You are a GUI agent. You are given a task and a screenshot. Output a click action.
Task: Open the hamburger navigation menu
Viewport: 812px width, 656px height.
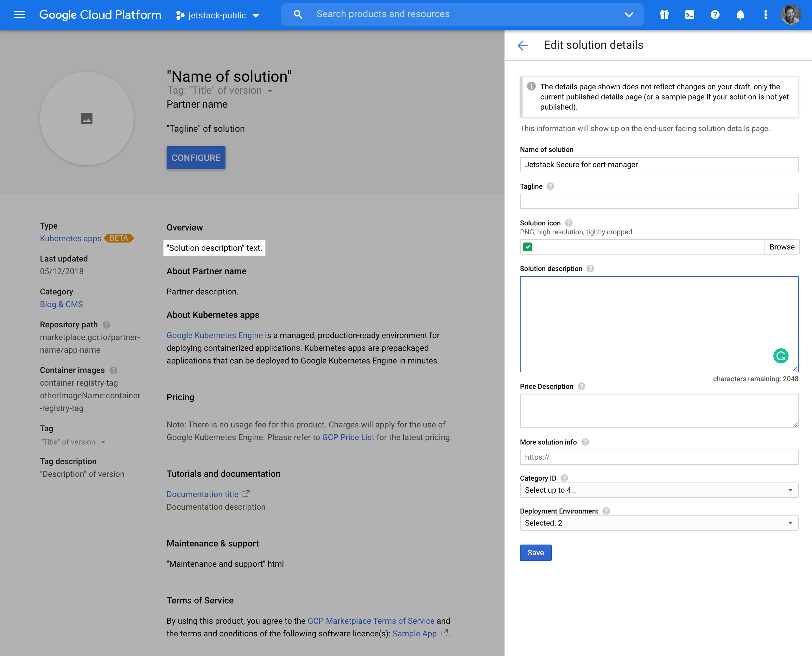20,15
